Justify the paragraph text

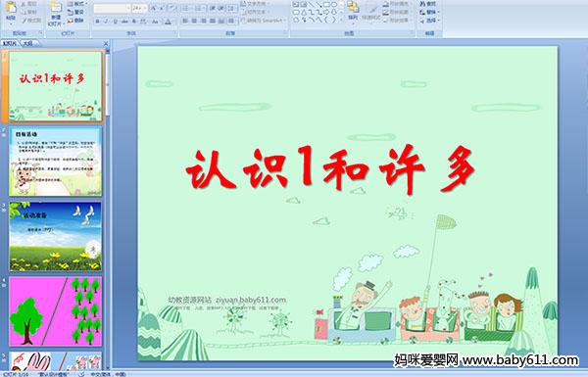pos(213,21)
